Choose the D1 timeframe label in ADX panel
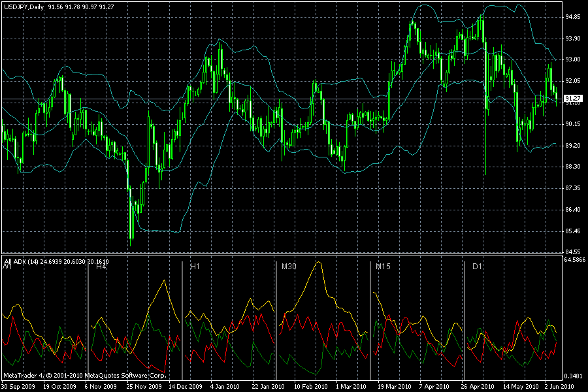 coord(477,267)
